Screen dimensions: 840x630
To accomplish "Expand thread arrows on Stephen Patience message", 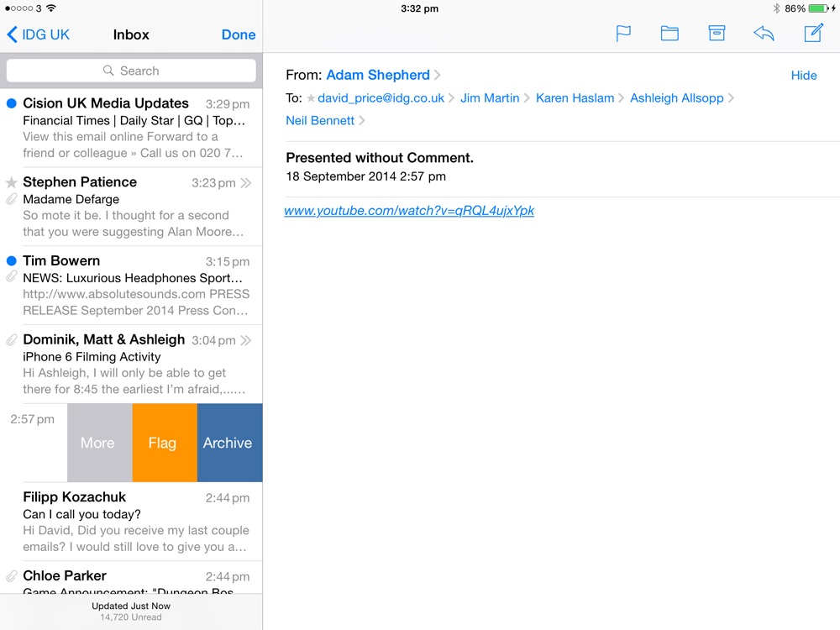I will point(246,183).
